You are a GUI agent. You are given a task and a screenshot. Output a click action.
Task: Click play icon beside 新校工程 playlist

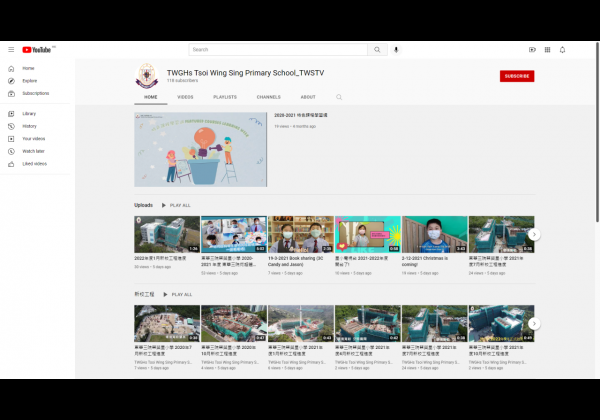point(165,295)
